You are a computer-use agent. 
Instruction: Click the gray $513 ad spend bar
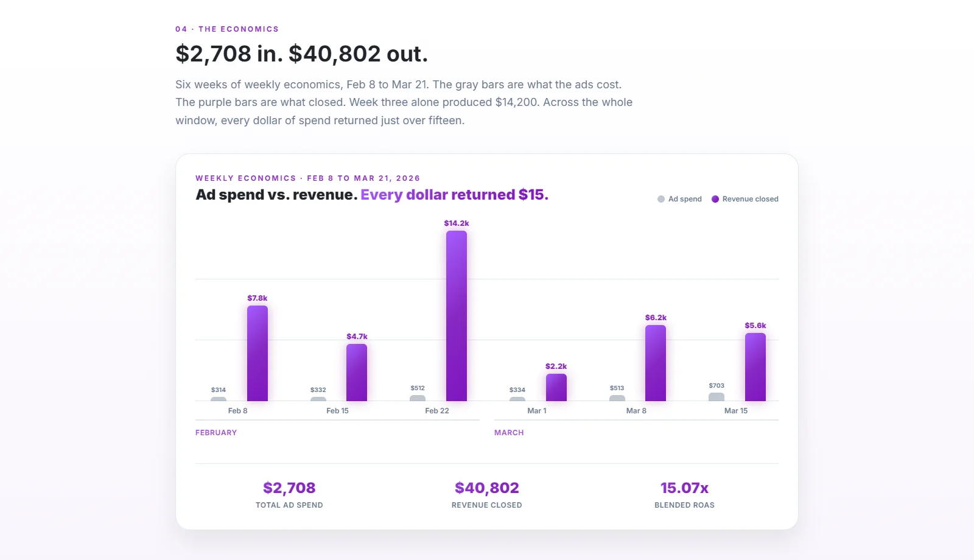pyautogui.click(x=617, y=398)
